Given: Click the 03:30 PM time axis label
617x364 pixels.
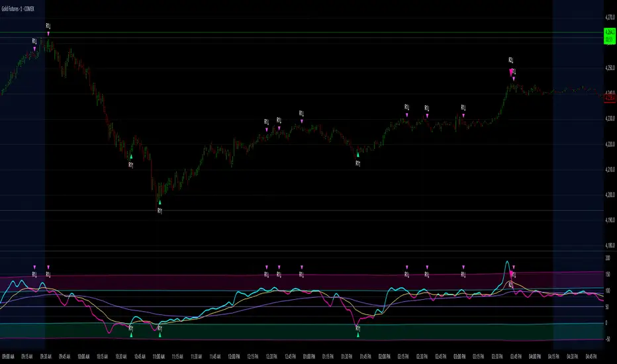Looking at the screenshot, I should tap(497, 357).
